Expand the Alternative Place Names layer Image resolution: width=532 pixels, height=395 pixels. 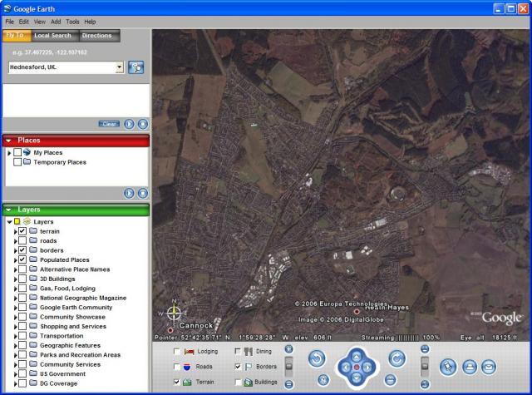click(15, 269)
